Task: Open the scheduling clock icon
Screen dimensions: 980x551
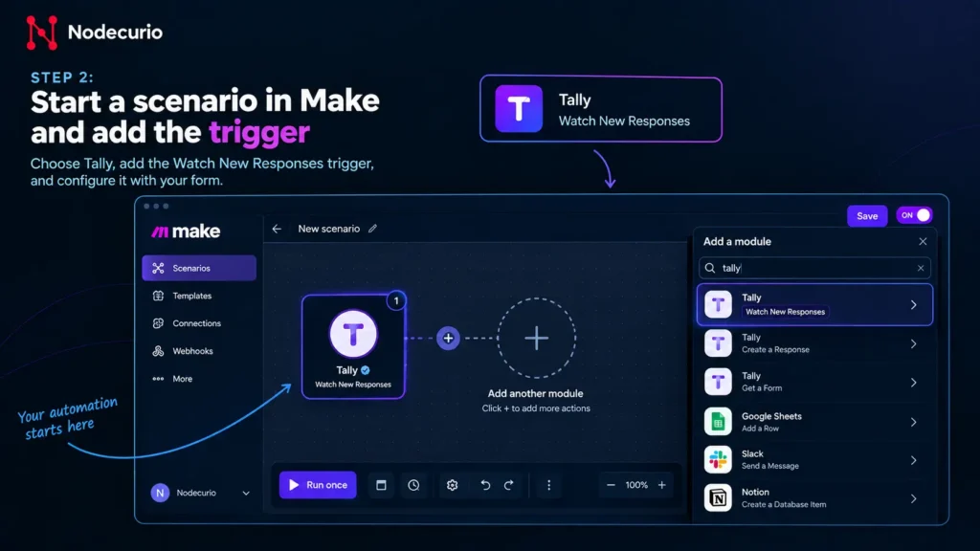Action: pos(413,485)
